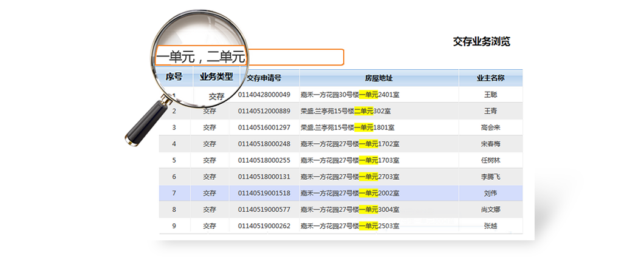Select application number 01140516001297
The image size is (644, 261).
pos(264,127)
